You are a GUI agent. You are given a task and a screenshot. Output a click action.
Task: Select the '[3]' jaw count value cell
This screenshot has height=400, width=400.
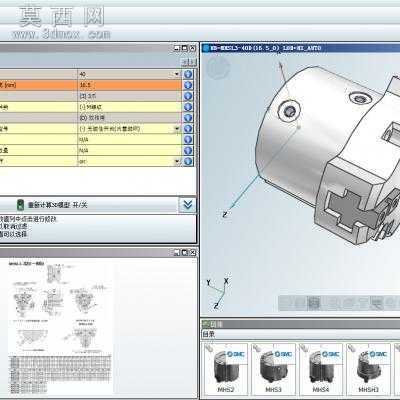[x=130, y=96]
